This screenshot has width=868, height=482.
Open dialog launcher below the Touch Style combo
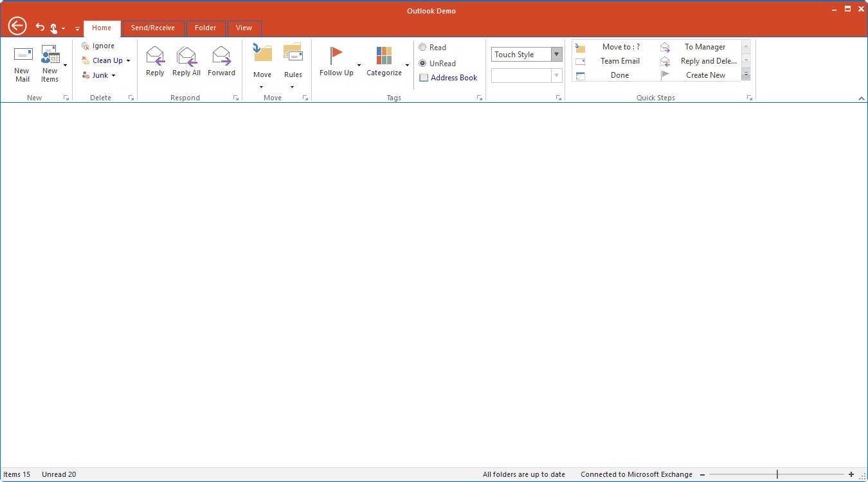[558, 98]
